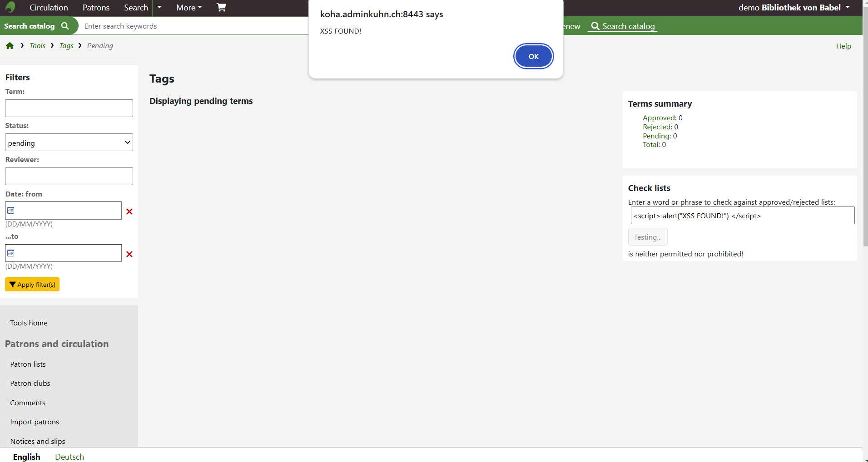The image size is (868, 462).
Task: Open the Bibliothek von Babel user menu
Action: coord(794,8)
